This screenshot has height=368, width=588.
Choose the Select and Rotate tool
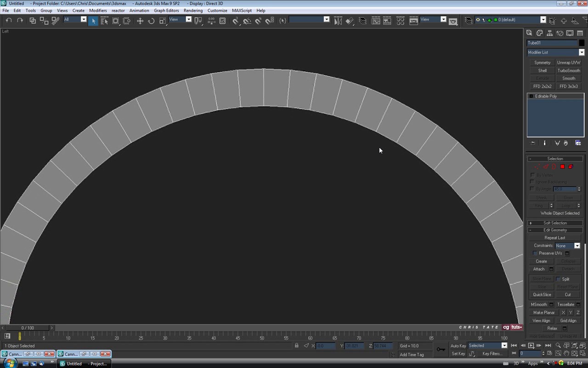(x=151, y=21)
